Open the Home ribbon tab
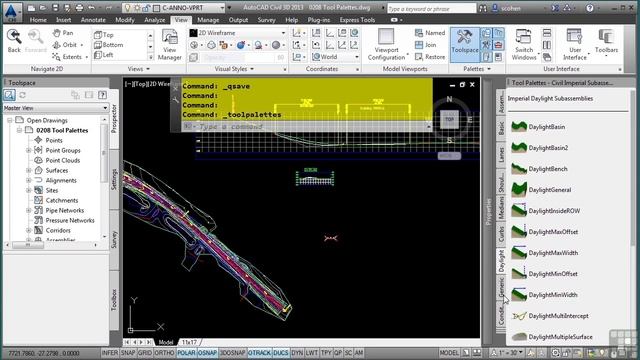Screen dimensions: 640x360 (x=38, y=20)
